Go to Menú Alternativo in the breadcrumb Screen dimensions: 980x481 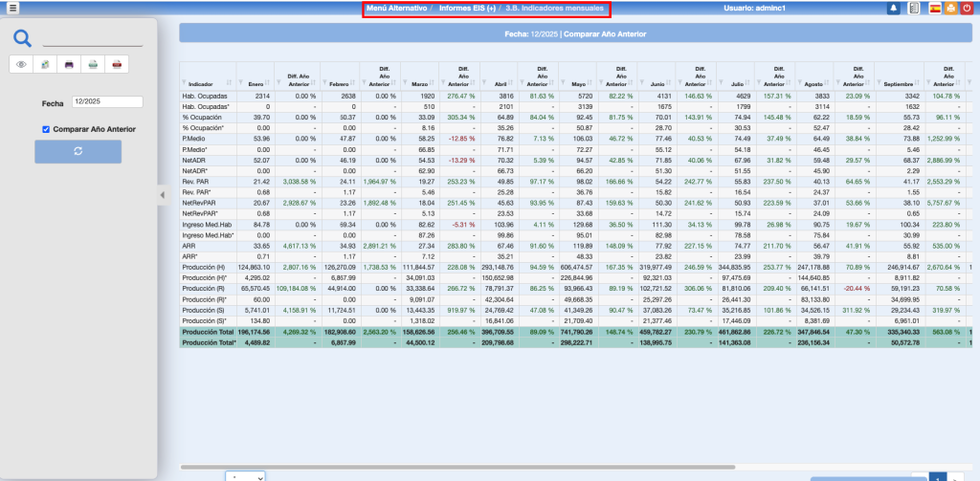tap(396, 9)
